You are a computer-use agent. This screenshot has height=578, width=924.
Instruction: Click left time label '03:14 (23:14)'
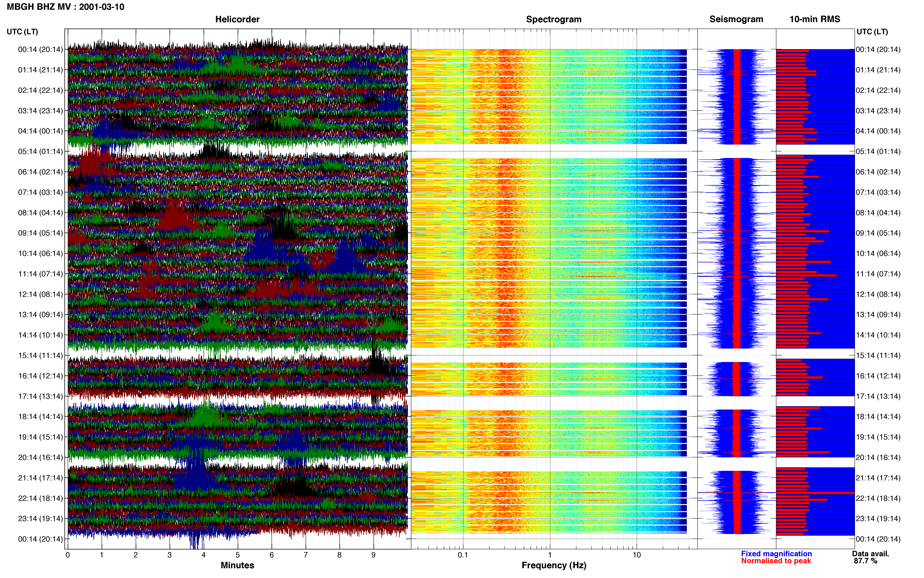41,111
